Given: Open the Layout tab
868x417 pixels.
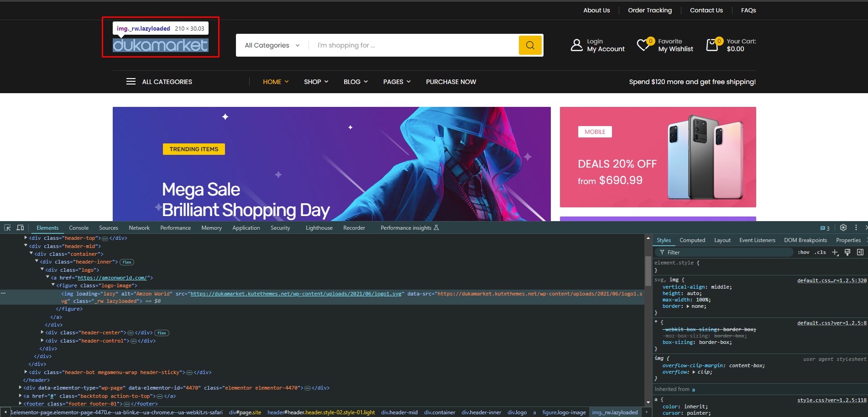Looking at the screenshot, I should 722,240.
